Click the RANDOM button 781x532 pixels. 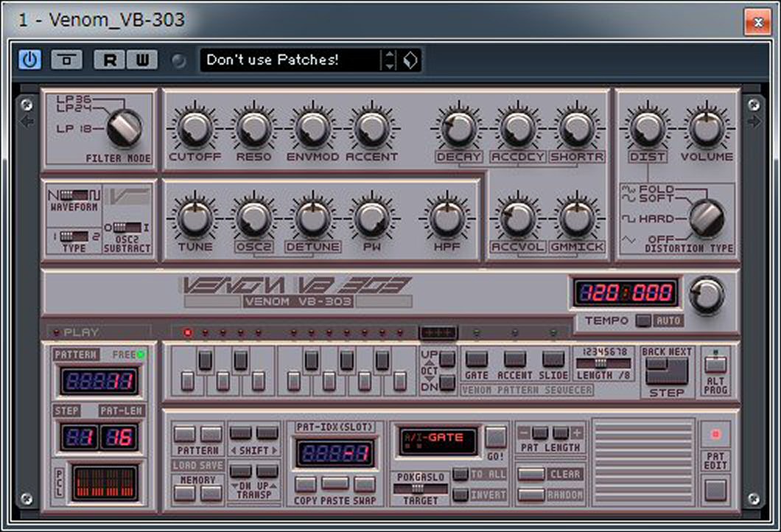click(531, 494)
